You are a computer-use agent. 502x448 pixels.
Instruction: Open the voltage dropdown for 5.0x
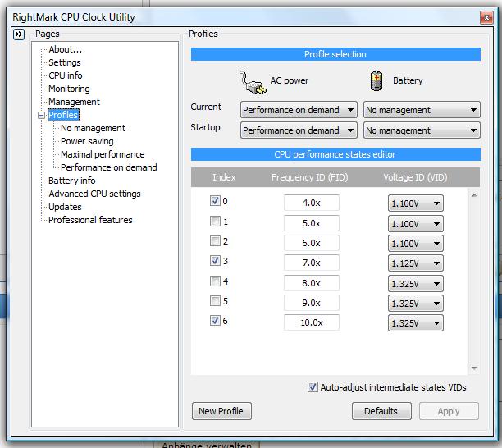coord(416,223)
